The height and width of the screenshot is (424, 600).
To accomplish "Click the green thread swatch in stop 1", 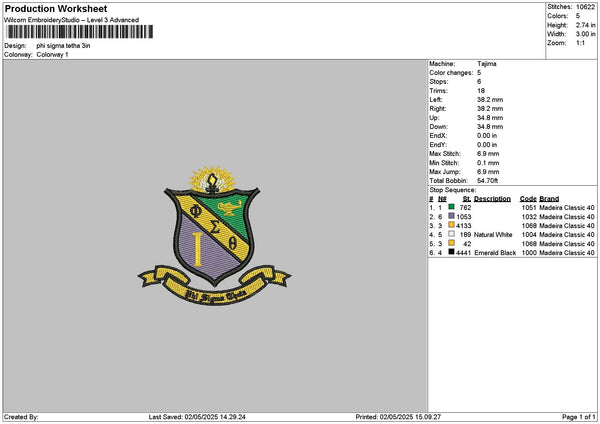I will pyautogui.click(x=452, y=207).
